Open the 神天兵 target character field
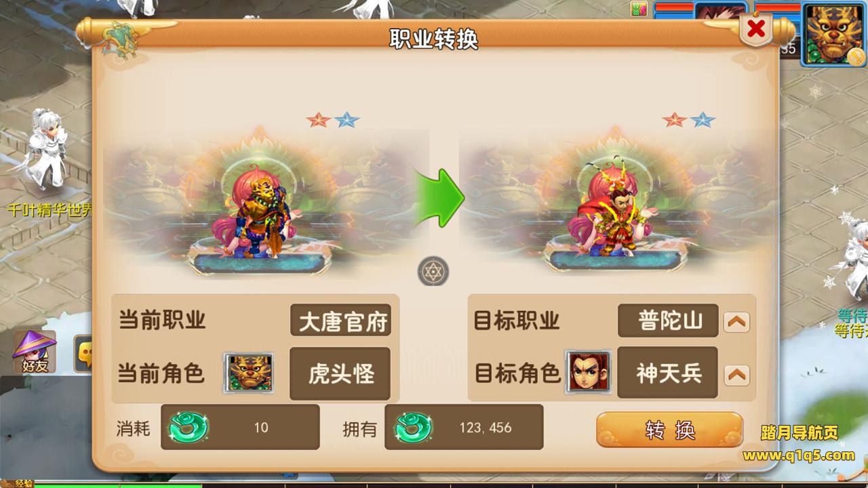 point(668,373)
